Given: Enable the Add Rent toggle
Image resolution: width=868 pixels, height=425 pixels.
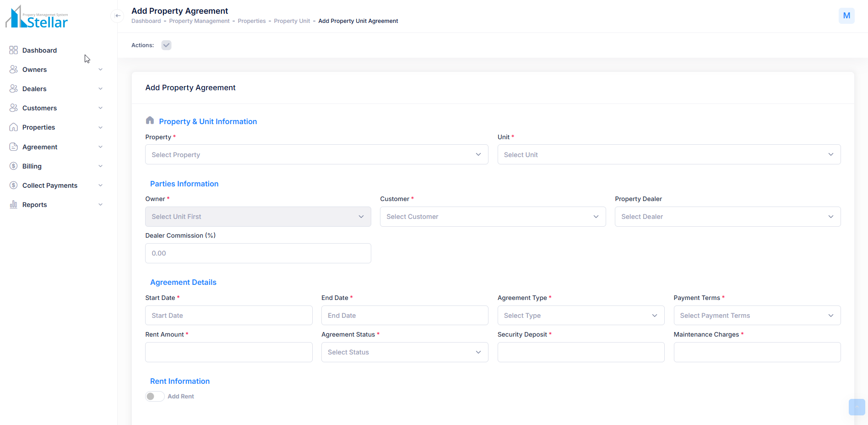Looking at the screenshot, I should 155,397.
